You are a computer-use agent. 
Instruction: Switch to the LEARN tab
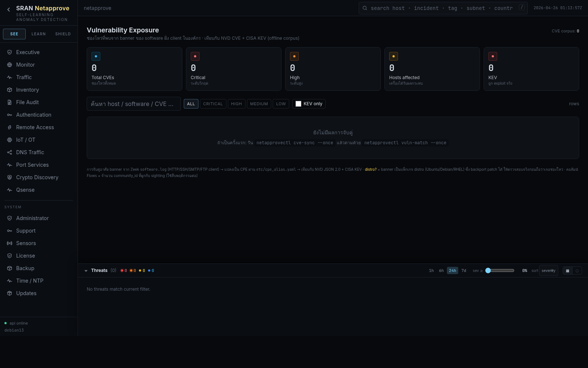pos(39,34)
